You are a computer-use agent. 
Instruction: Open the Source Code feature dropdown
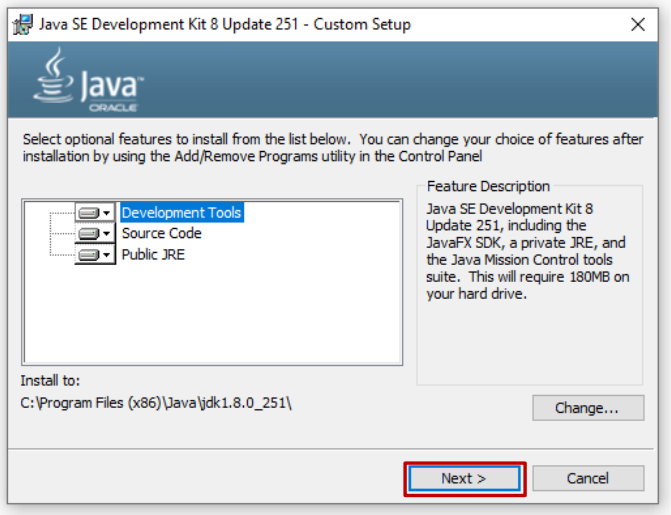pyautogui.click(x=95, y=233)
